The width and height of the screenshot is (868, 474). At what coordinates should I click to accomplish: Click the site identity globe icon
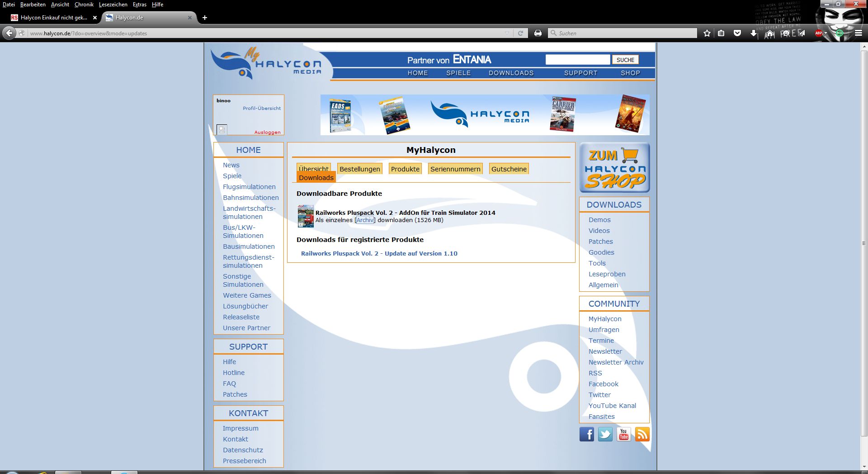pyautogui.click(x=22, y=33)
